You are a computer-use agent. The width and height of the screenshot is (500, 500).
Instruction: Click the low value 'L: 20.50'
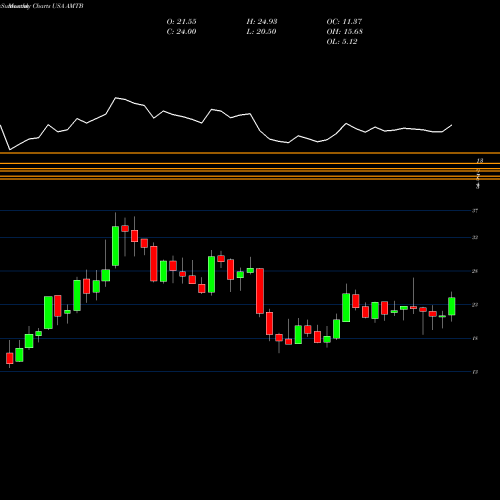click(261, 32)
